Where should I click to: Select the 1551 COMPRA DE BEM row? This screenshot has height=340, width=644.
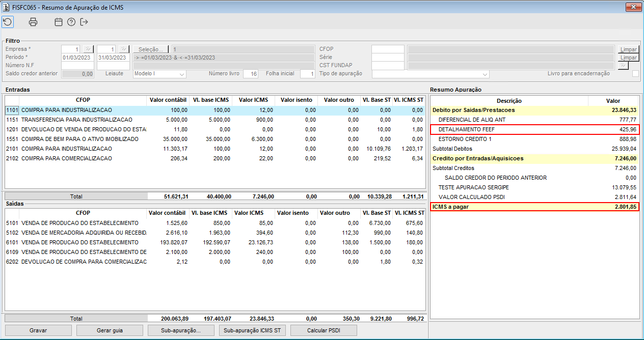(76, 139)
